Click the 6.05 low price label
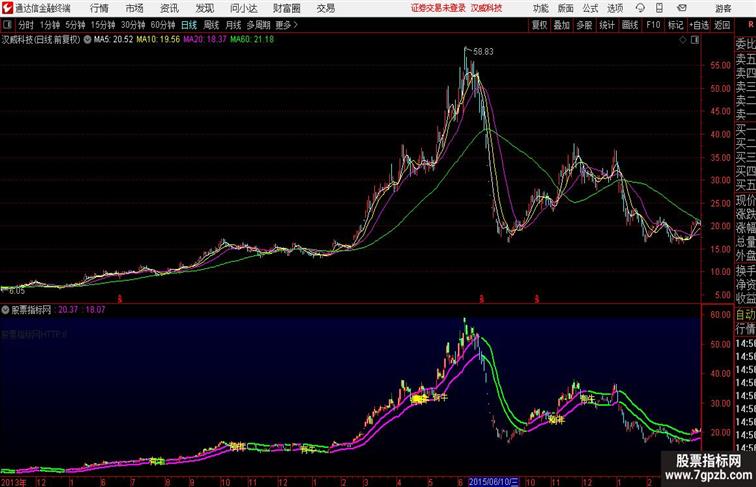 tap(17, 291)
